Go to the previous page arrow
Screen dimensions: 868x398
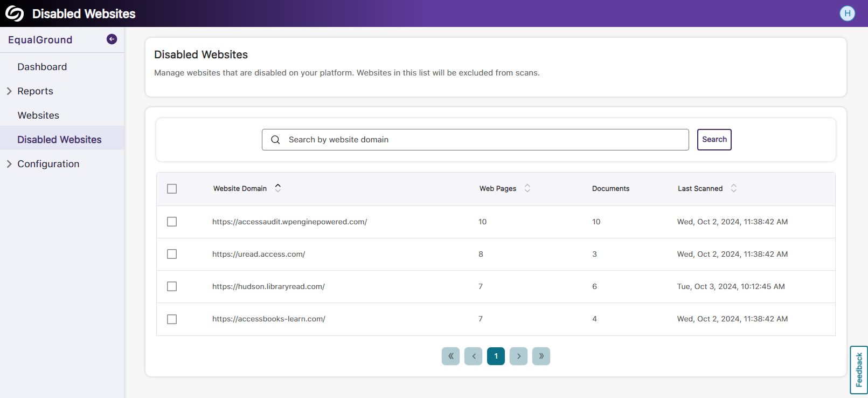coord(473,356)
